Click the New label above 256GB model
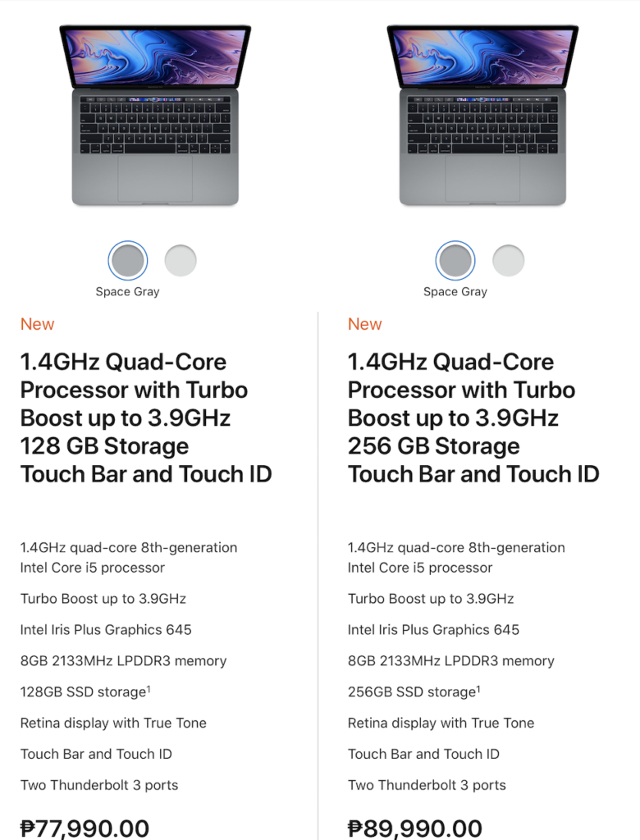Viewport: 640px width, 840px height. point(364,324)
